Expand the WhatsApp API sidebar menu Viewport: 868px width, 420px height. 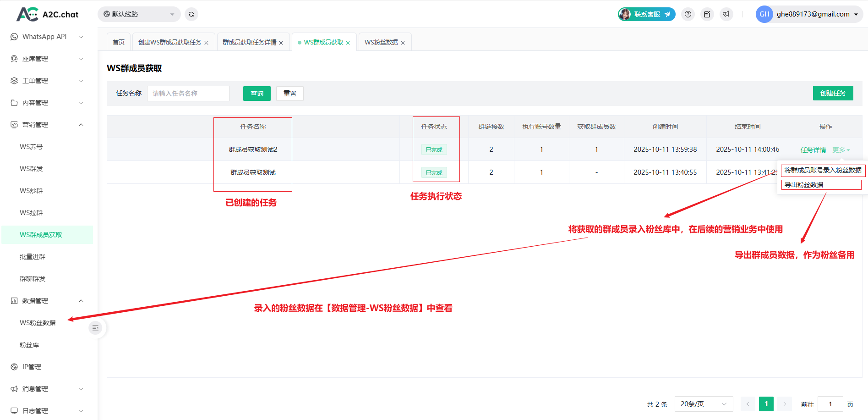pos(47,37)
